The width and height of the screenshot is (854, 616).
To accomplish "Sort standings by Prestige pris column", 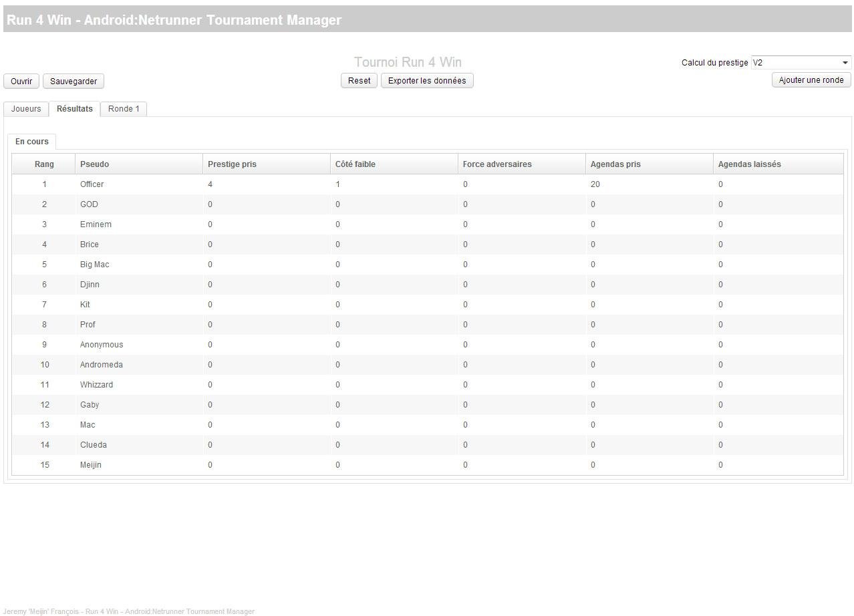I will click(231, 164).
